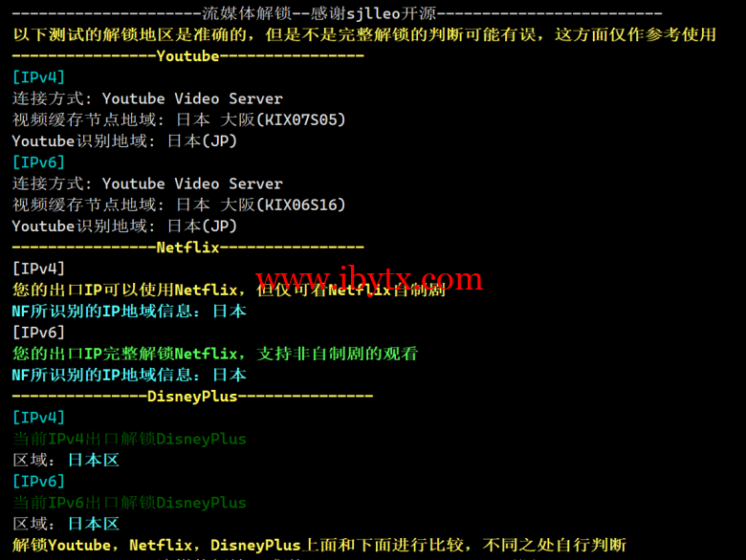The height and width of the screenshot is (560, 746).
Task: Select the Youtube section header
Action: point(187,56)
